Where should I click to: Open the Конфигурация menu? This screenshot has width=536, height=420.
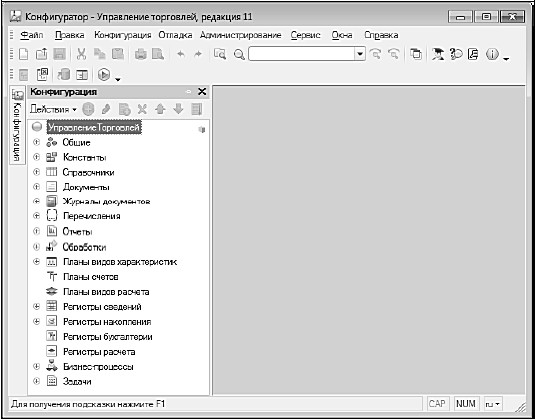coord(123,35)
